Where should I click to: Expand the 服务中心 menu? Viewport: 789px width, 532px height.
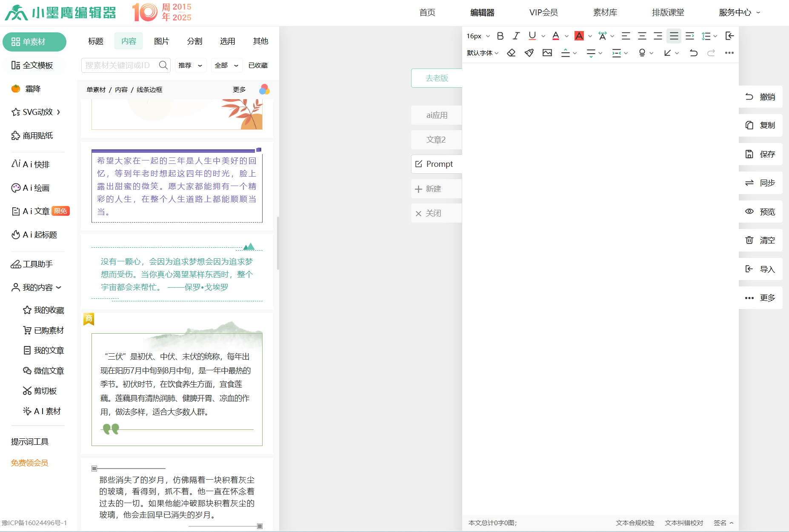pyautogui.click(x=739, y=12)
